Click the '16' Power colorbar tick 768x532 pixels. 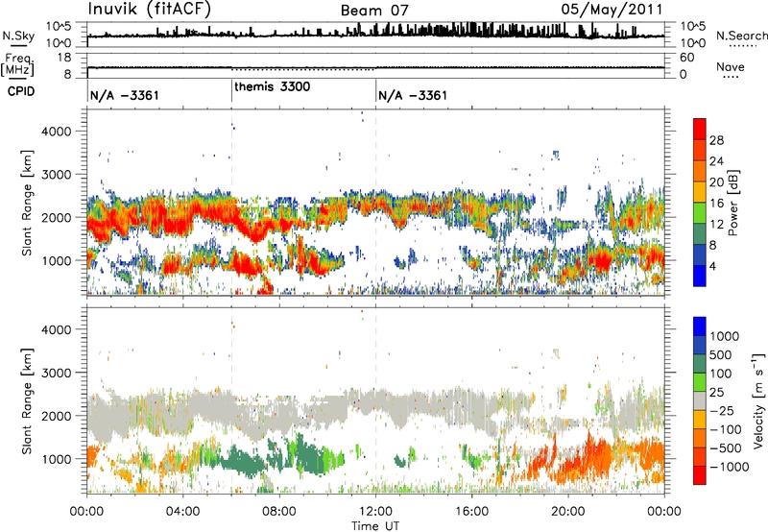click(716, 204)
